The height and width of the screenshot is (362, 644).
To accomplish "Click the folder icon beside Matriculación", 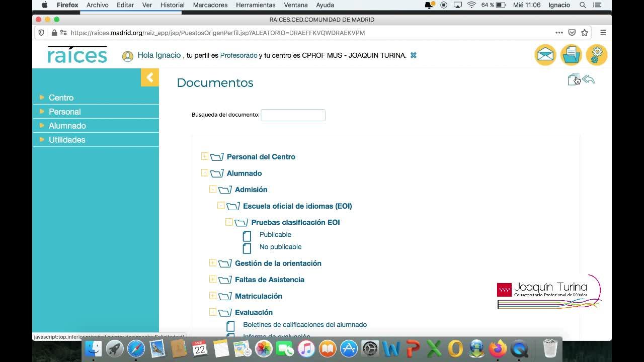I will point(225,297).
